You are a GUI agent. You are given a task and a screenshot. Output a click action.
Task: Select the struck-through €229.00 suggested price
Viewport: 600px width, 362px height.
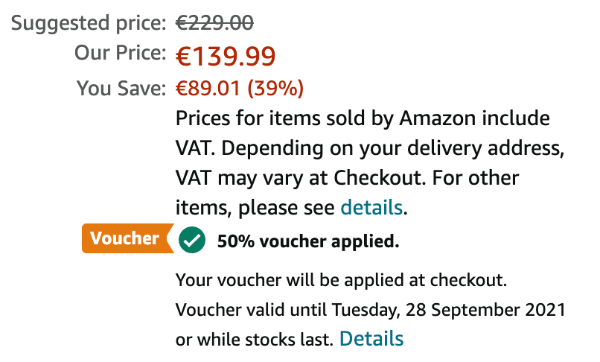pyautogui.click(x=214, y=23)
